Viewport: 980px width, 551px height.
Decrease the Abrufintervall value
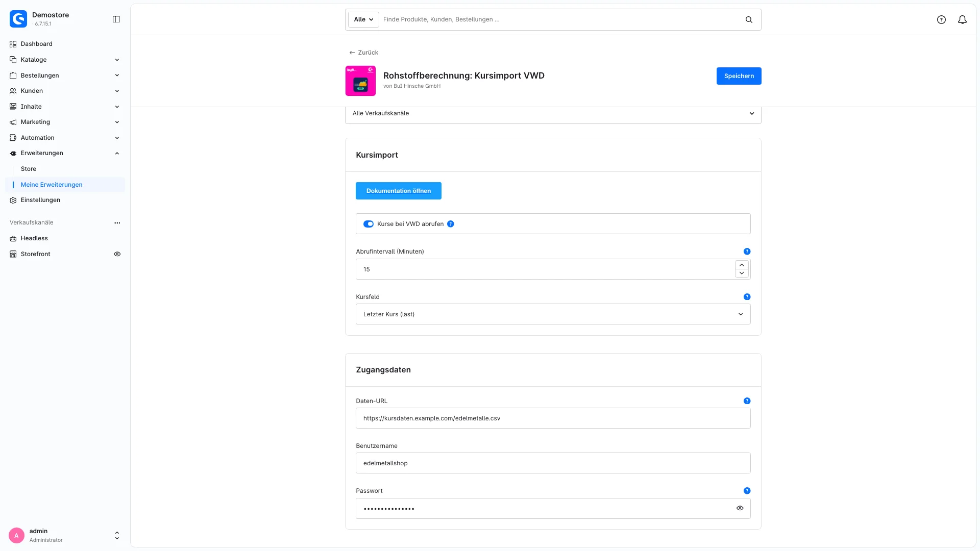tap(742, 273)
